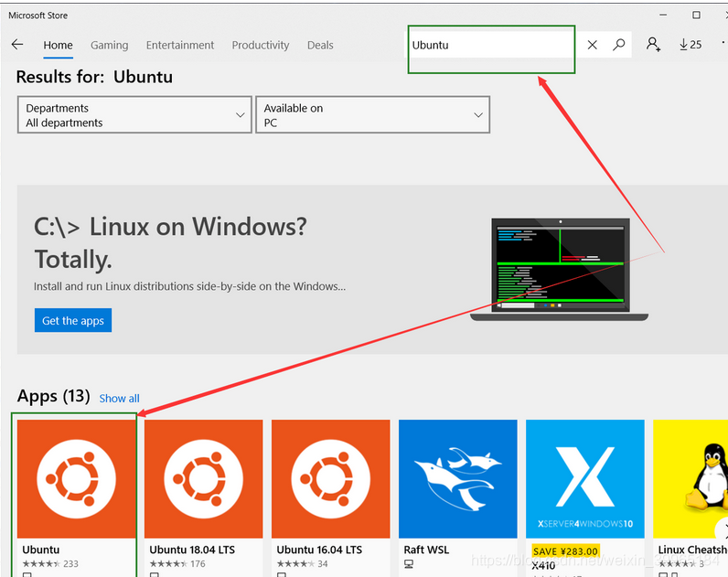The width and height of the screenshot is (728, 577).
Task: Click the SAVE ¥283.00 badge
Action: tap(565, 551)
